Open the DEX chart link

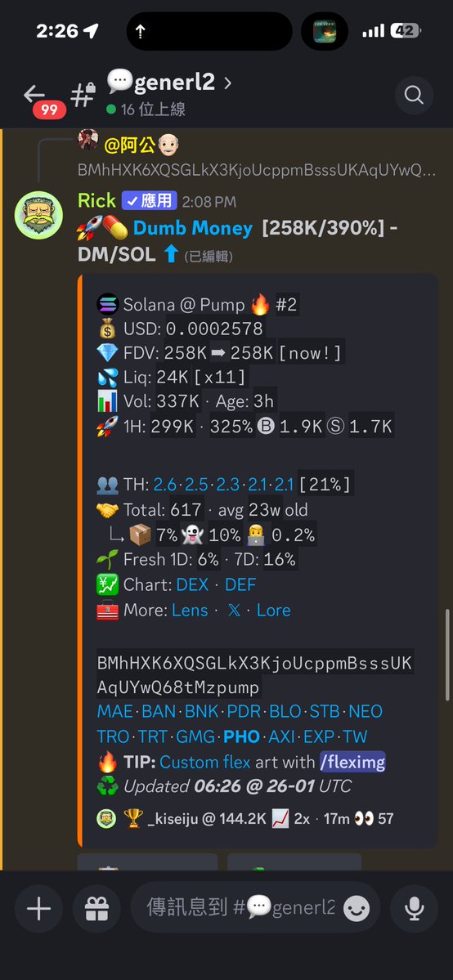coord(192,584)
